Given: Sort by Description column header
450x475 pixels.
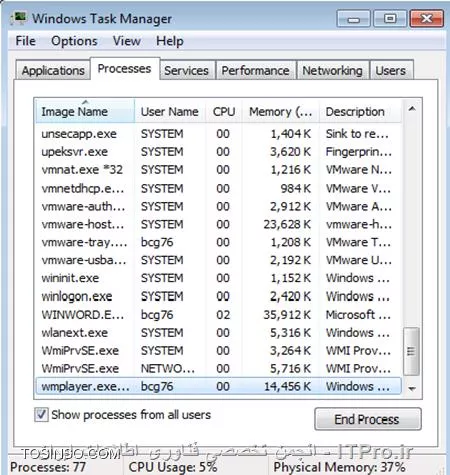Looking at the screenshot, I should click(x=360, y=111).
